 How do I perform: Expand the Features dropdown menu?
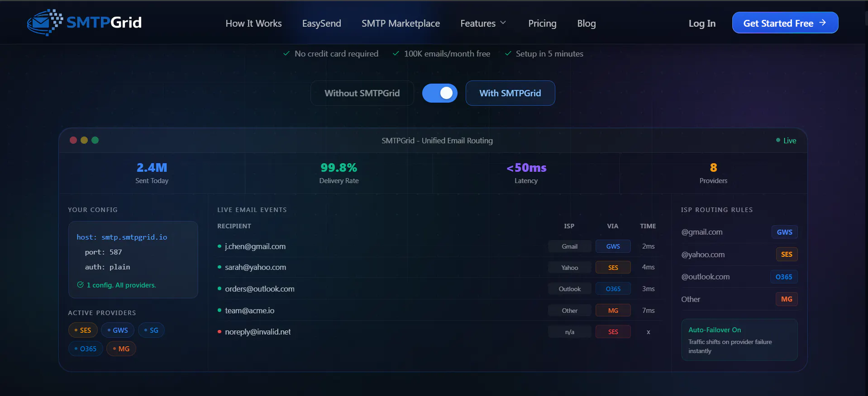tap(483, 24)
